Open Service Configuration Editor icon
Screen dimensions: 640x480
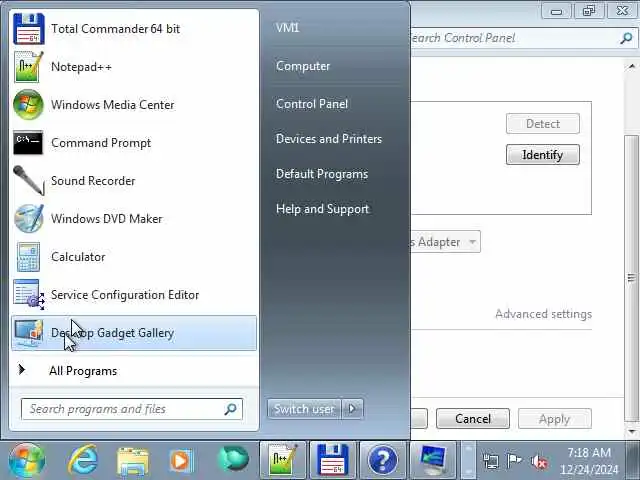tap(29, 294)
